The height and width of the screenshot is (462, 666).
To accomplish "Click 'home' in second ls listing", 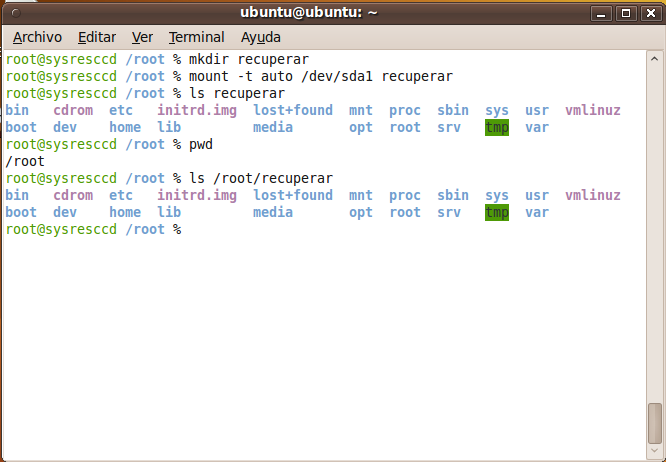I will pos(125,212).
